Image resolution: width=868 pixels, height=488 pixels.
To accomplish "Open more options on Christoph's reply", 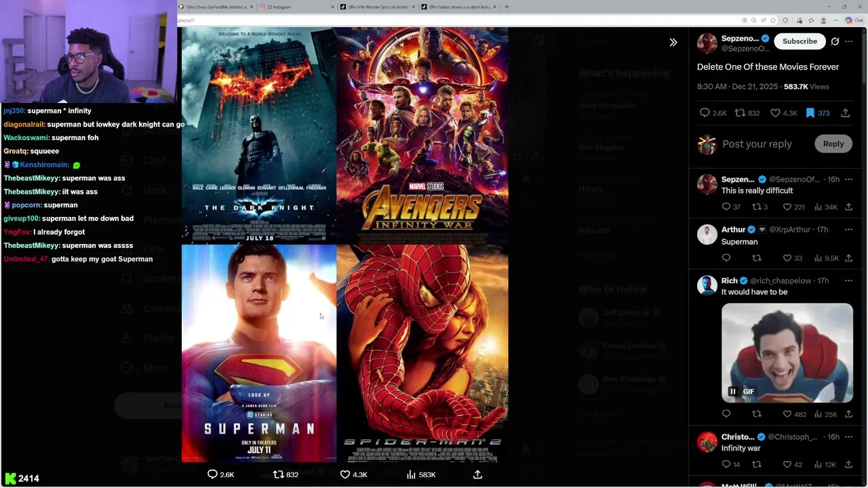I will pos(849,437).
